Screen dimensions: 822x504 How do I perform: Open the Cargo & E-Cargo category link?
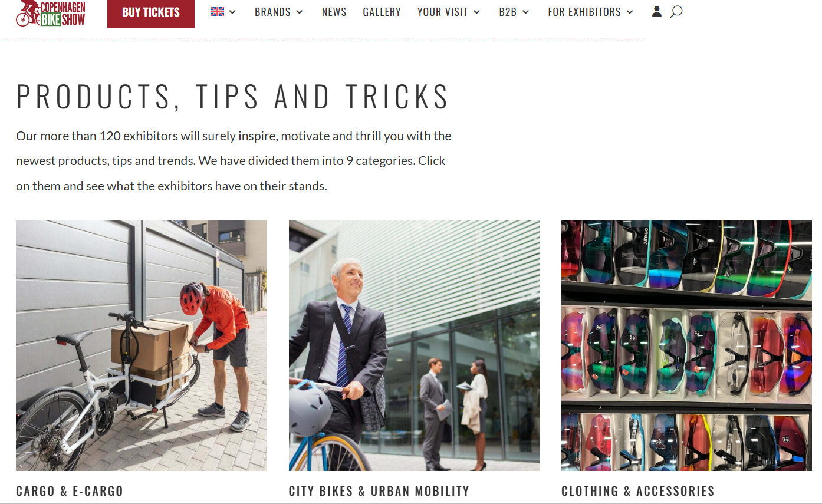[70, 491]
